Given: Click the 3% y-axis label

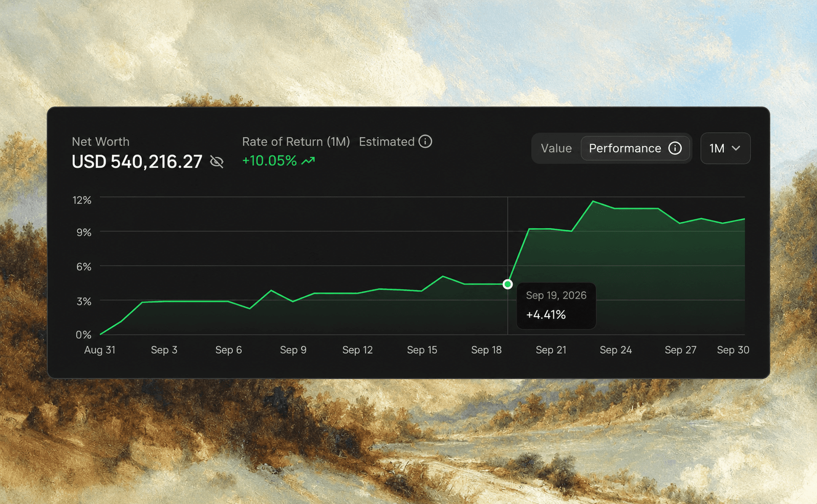Looking at the screenshot, I should coord(84,301).
